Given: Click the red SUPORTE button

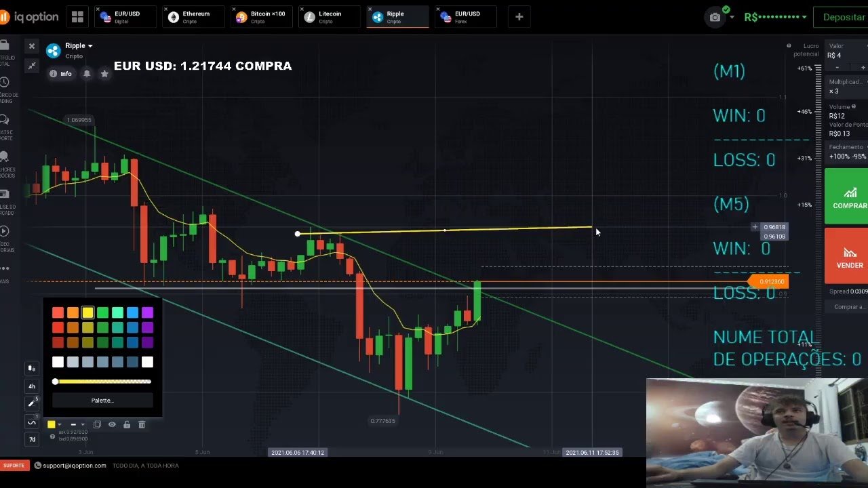Looking at the screenshot, I should 14,466.
